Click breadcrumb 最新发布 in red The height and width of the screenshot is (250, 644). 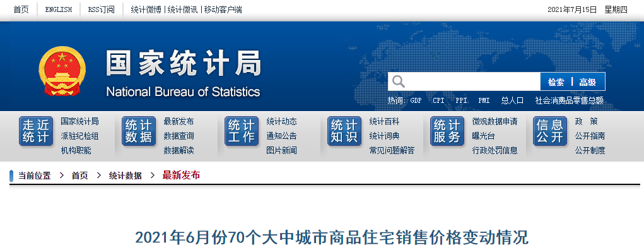click(181, 175)
